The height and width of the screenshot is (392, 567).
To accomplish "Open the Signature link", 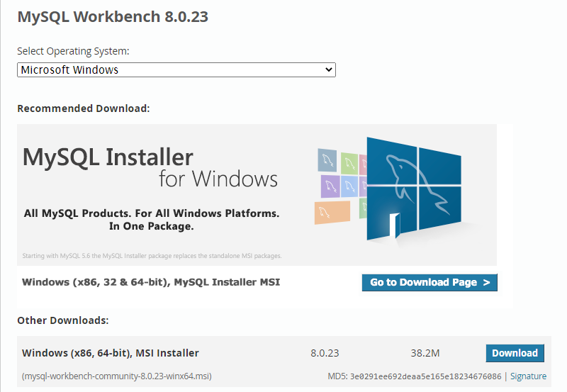I will [x=528, y=376].
